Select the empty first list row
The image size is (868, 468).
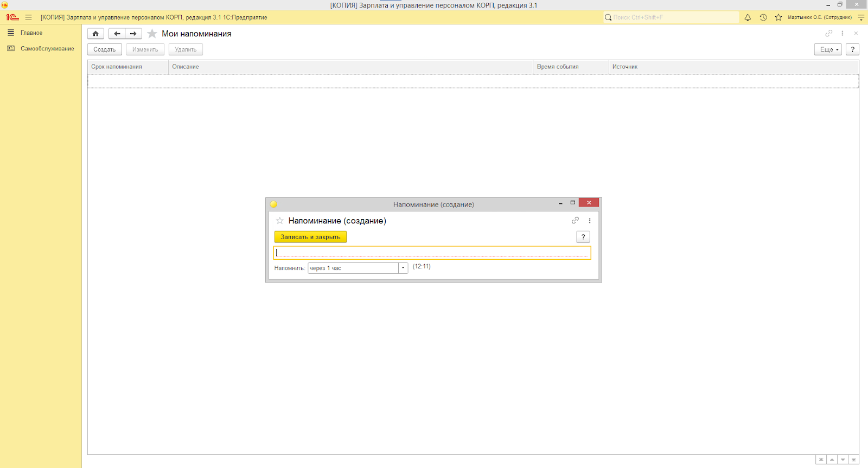click(x=473, y=81)
